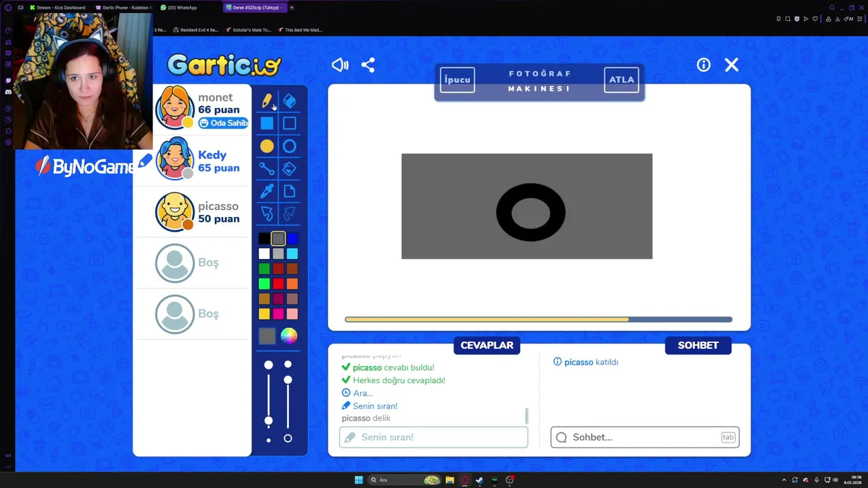Open the CEVAPLAR answers tab
The height and width of the screenshot is (488, 868).
coord(487,345)
